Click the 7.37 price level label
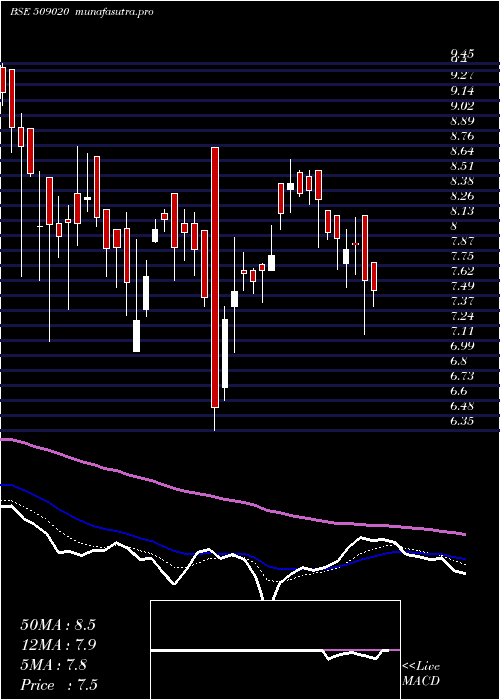 pyautogui.click(x=462, y=301)
